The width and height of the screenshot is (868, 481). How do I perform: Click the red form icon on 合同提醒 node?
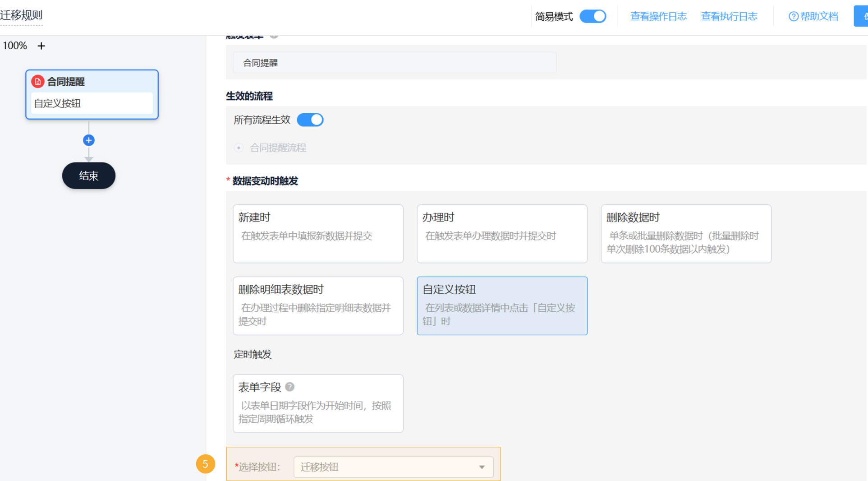pos(37,82)
